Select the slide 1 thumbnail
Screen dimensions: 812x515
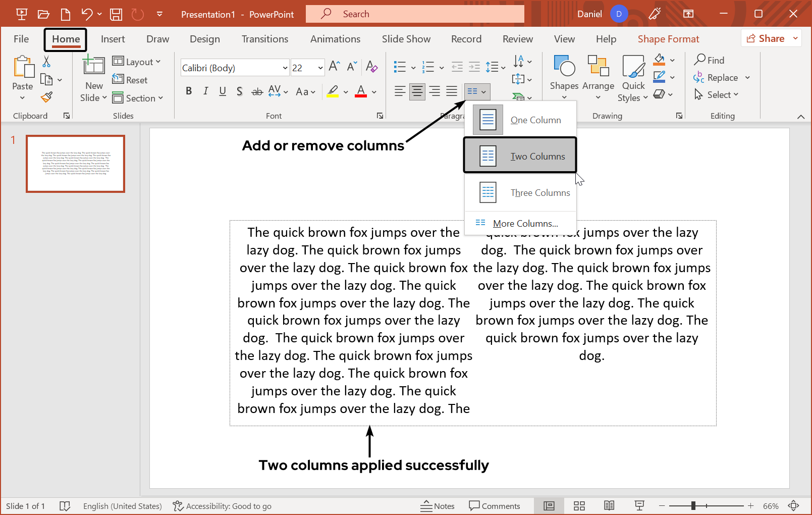(x=76, y=164)
